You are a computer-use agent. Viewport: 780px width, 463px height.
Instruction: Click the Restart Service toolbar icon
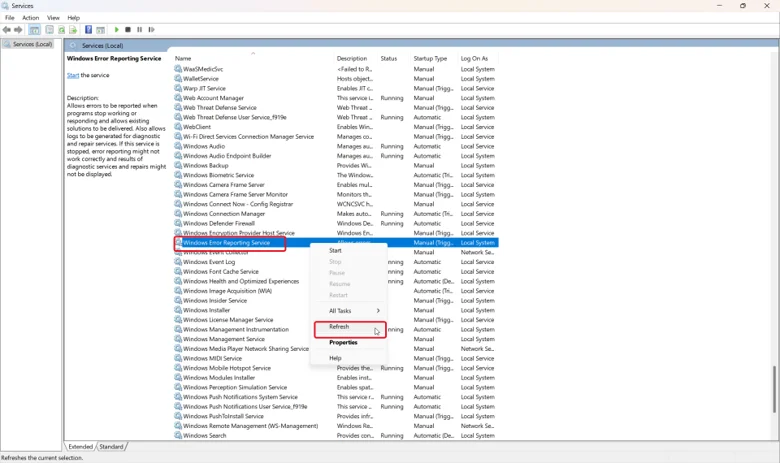[x=151, y=30]
